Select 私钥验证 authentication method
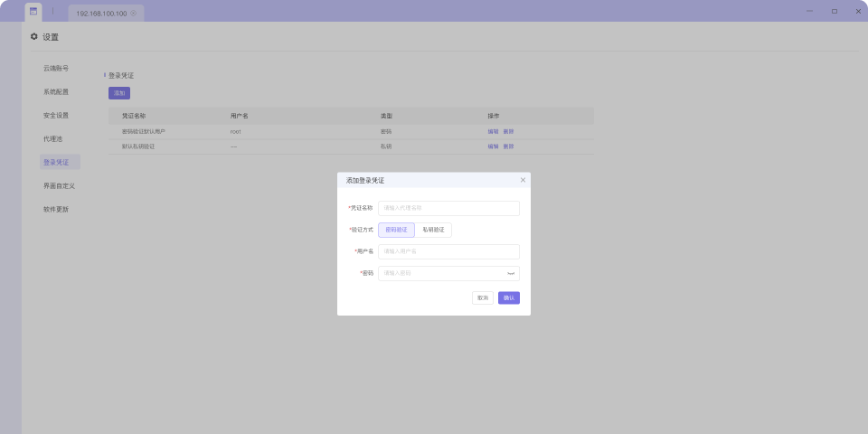This screenshot has height=434, width=868. (x=435, y=230)
